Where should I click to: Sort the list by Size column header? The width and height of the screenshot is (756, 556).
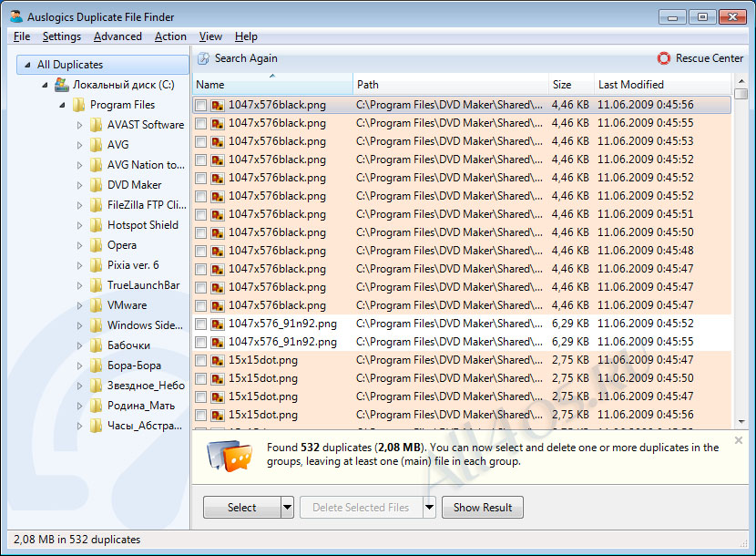[571, 84]
